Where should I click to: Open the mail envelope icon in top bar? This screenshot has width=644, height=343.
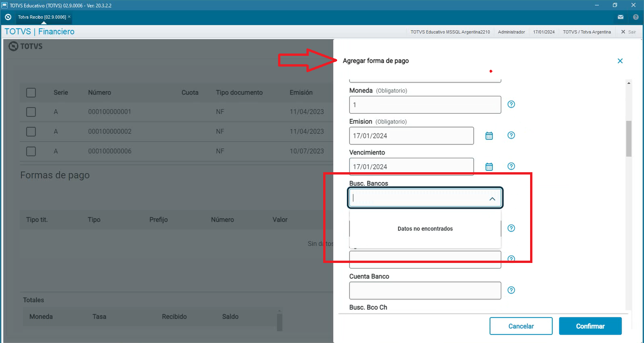[620, 17]
